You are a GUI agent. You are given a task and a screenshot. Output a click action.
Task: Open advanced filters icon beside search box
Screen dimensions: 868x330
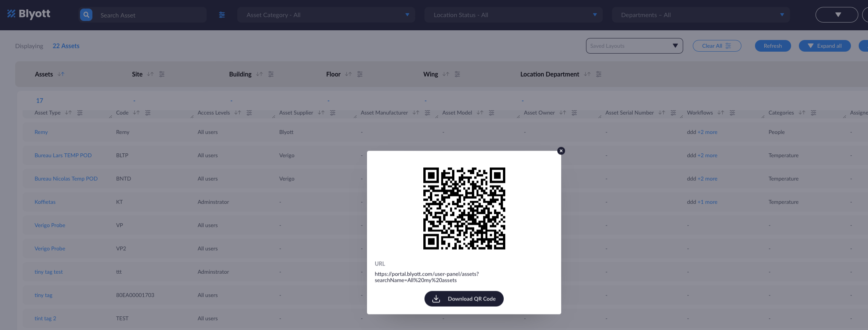click(x=222, y=15)
